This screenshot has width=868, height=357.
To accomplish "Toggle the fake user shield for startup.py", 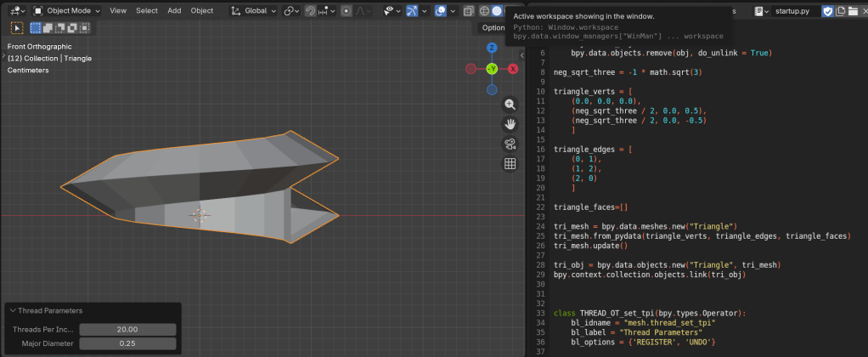I will click(x=828, y=11).
